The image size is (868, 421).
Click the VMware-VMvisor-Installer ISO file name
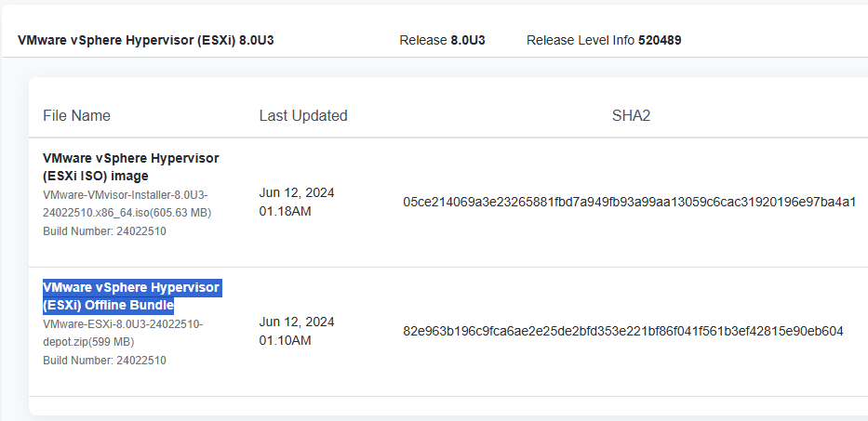127,204
